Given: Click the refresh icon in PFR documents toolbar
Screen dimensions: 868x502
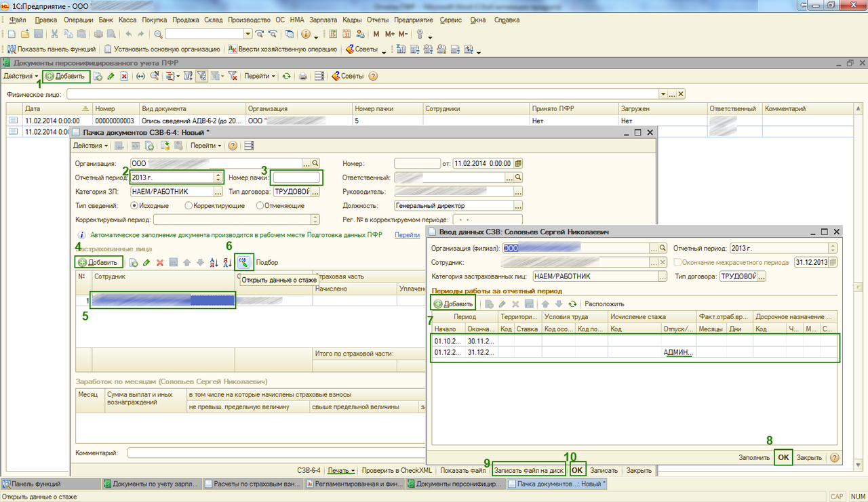Looking at the screenshot, I should pyautogui.click(x=287, y=77).
